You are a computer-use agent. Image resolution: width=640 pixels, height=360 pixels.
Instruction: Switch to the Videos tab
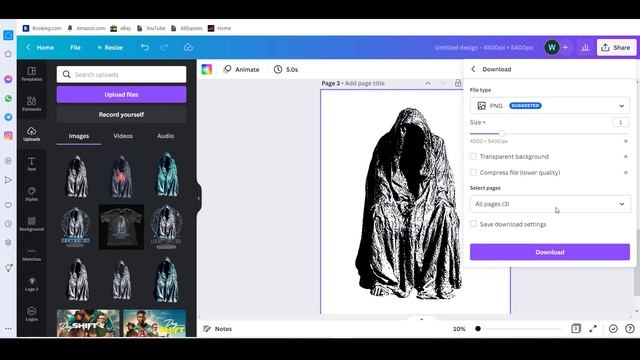[123, 136]
